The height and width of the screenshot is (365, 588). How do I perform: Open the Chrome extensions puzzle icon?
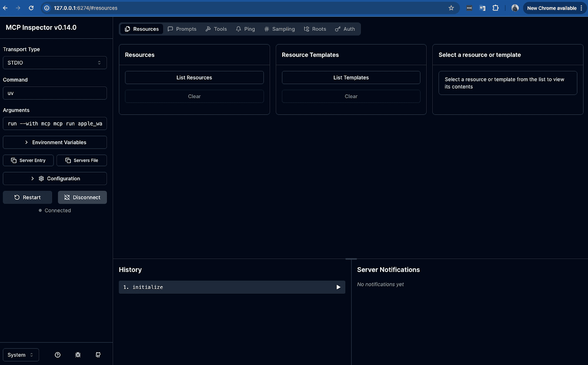[x=495, y=8]
